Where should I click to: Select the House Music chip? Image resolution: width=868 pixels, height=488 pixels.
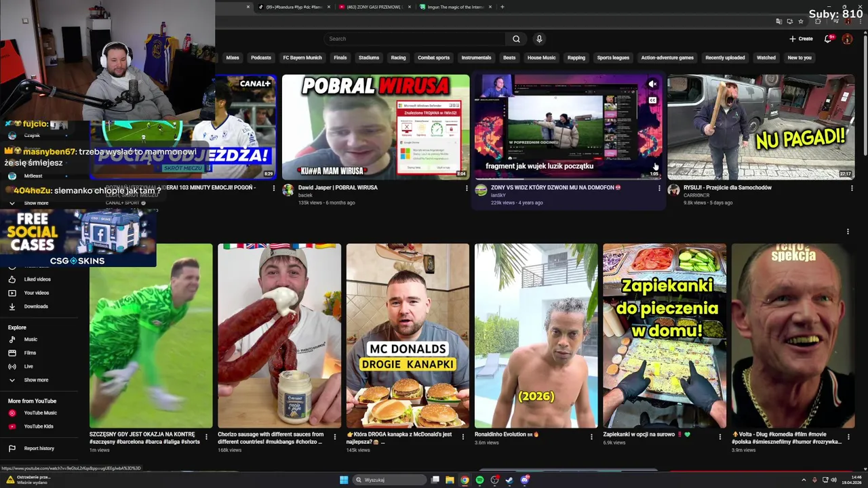coord(541,58)
